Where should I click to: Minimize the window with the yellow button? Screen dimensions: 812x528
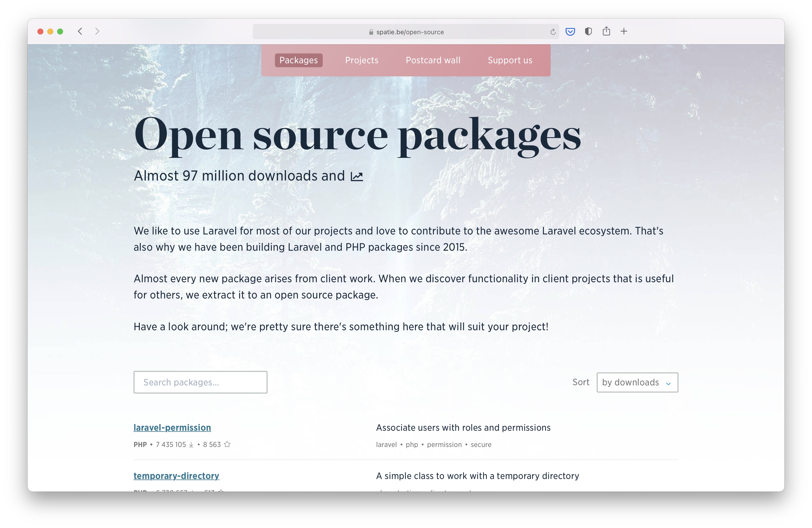click(x=50, y=31)
